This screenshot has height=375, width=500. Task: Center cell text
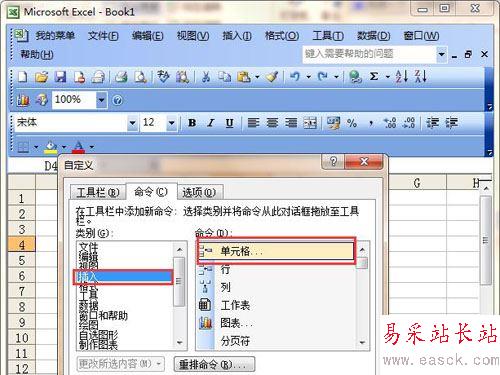click(272, 123)
